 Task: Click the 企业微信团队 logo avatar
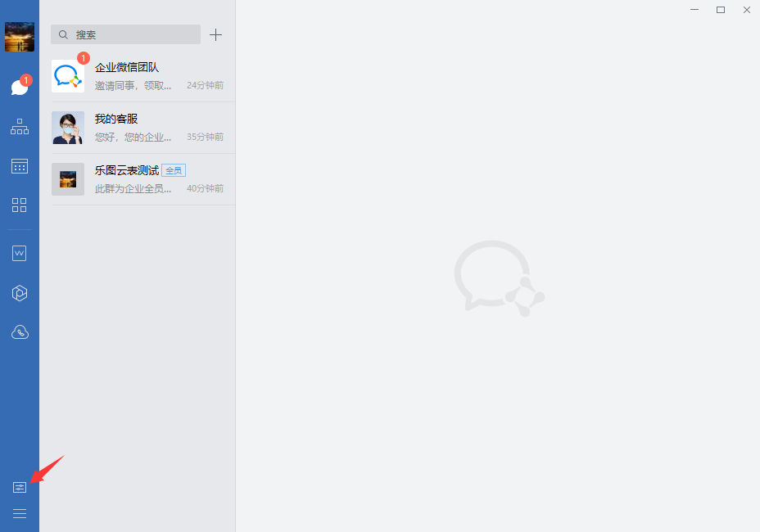tap(68, 76)
